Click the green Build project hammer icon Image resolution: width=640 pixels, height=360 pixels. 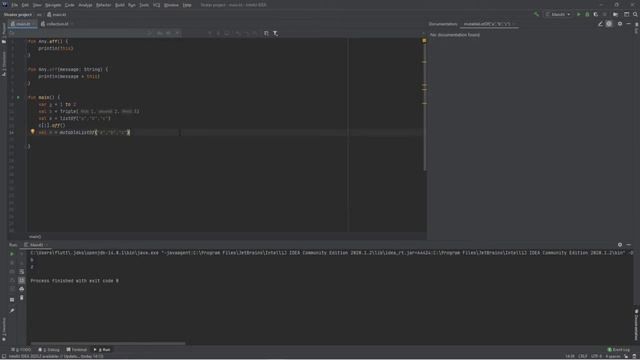click(536, 14)
